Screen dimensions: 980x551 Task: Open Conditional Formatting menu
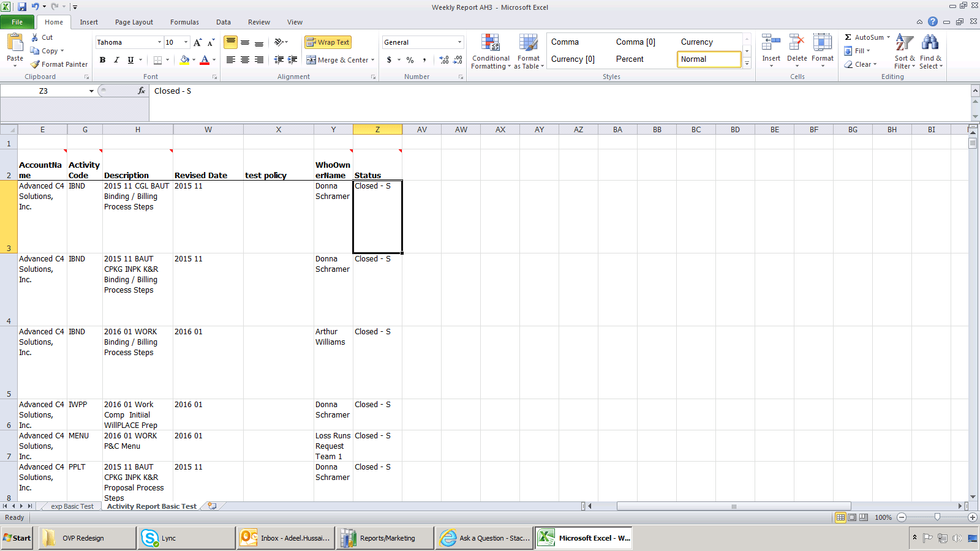click(491, 51)
